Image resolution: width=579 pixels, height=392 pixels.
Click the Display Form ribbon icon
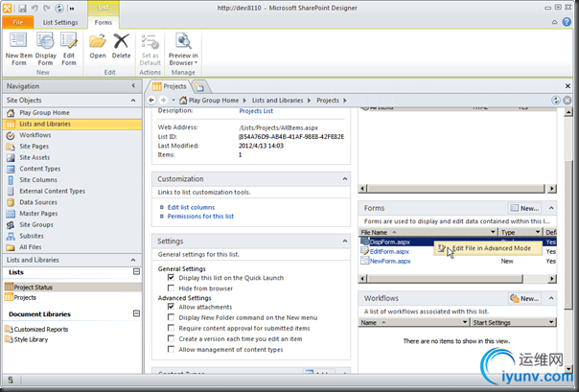tap(45, 40)
